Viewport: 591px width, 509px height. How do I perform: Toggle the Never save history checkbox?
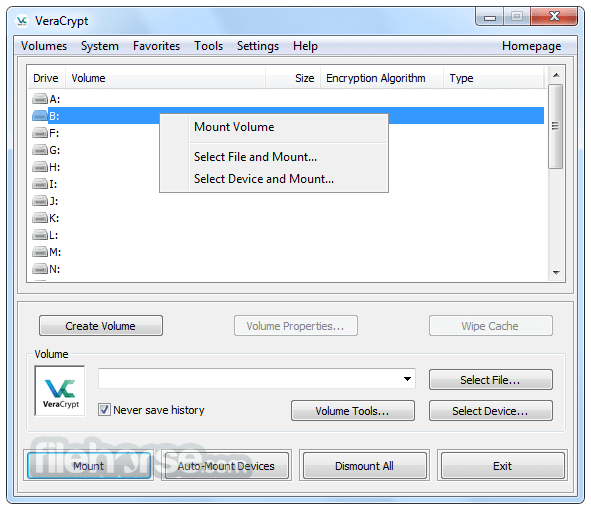[x=104, y=409]
